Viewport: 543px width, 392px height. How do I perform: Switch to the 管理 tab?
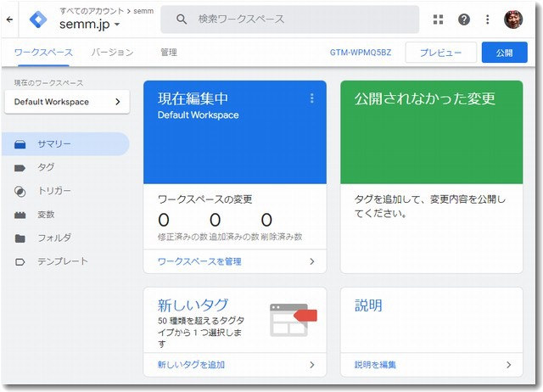pyautogui.click(x=169, y=53)
